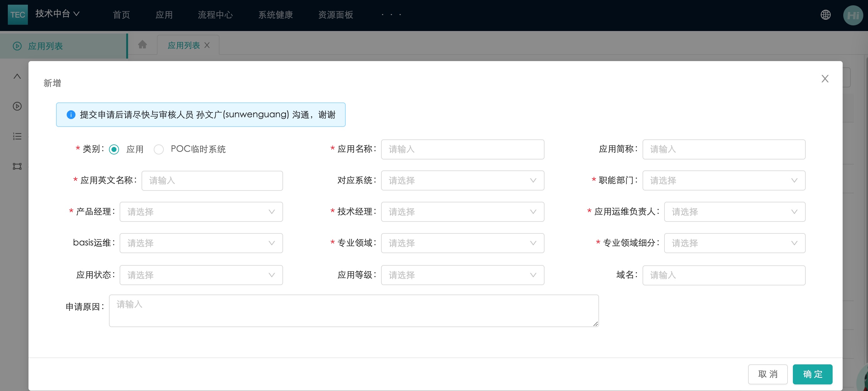Select the 应用 radio button

point(114,149)
